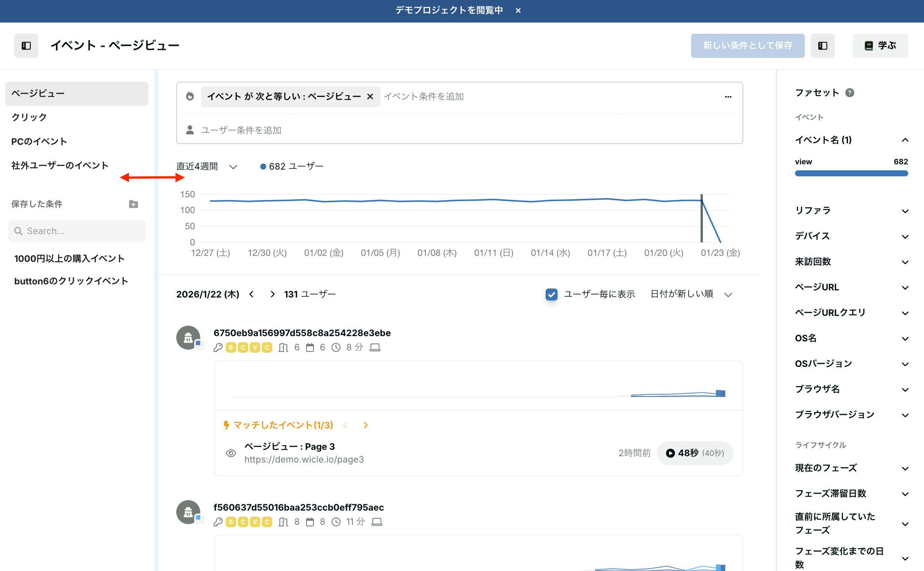
Task: Click the saved conditions Search field
Action: click(x=77, y=231)
